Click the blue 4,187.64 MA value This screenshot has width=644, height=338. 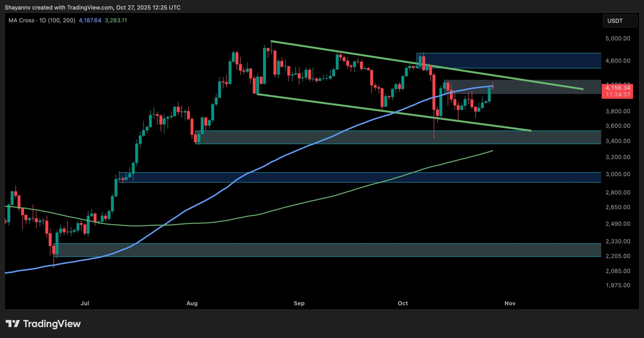(90, 20)
